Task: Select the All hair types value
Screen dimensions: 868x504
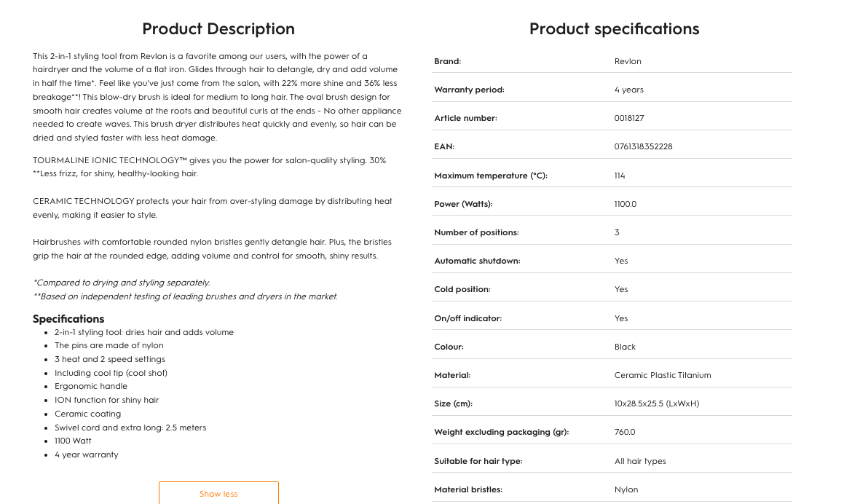Action: click(640, 461)
